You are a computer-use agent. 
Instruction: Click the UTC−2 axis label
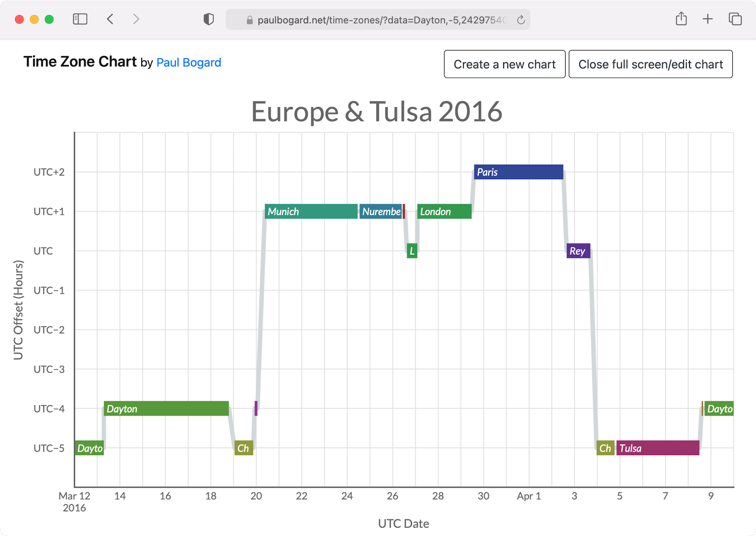click(49, 330)
